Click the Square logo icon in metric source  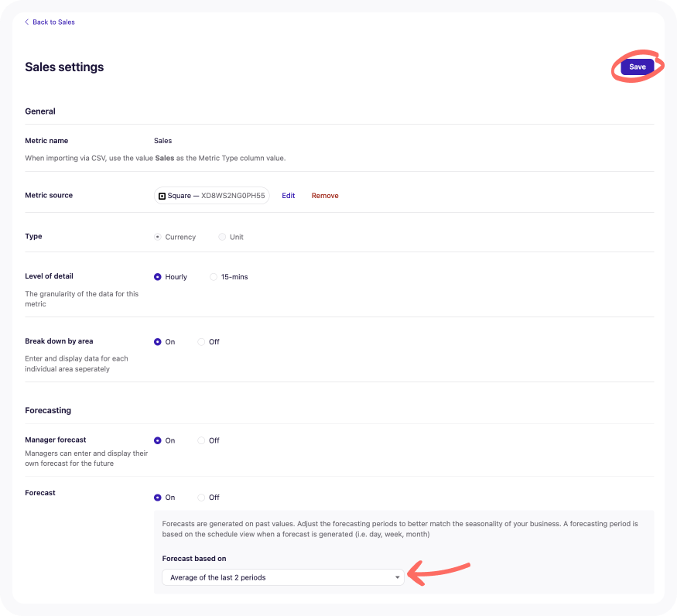162,196
